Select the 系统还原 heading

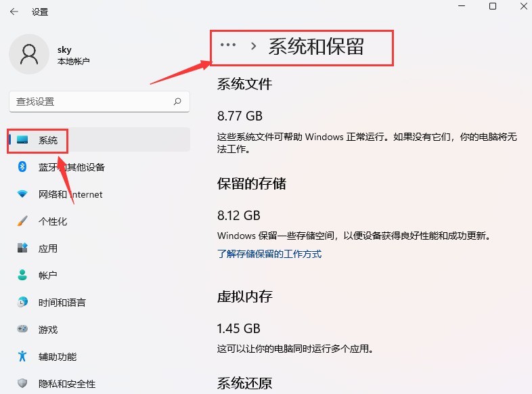pos(244,383)
